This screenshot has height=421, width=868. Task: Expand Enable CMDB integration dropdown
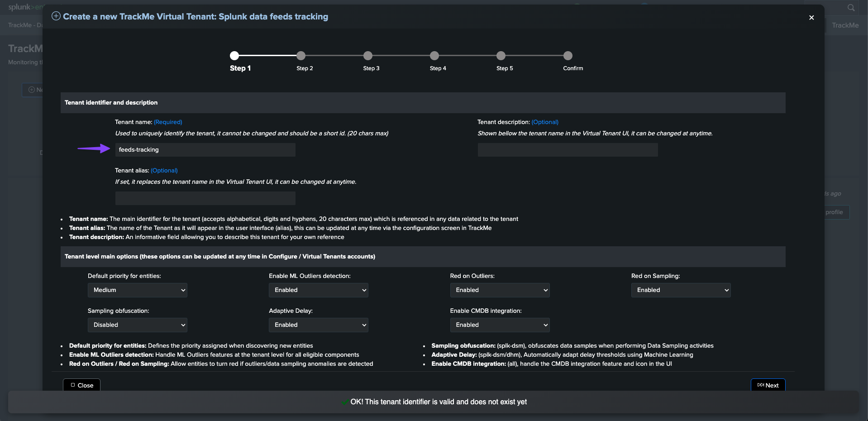pos(500,325)
